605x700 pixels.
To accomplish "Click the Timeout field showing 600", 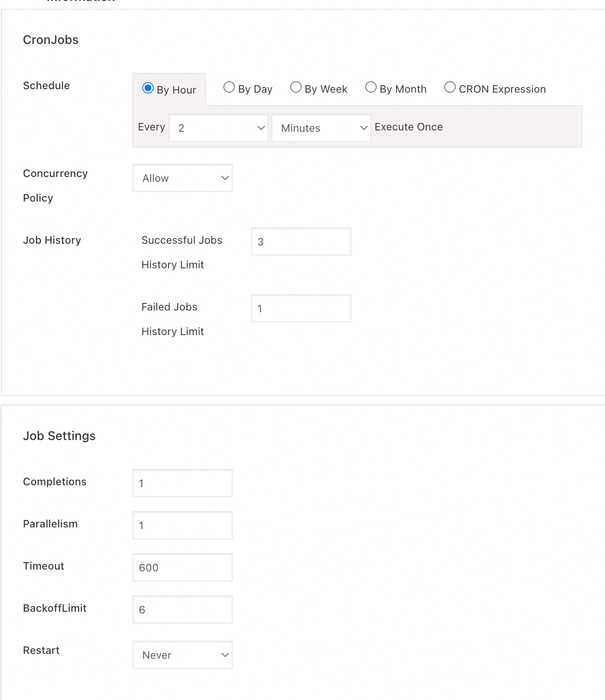I will point(183,567).
